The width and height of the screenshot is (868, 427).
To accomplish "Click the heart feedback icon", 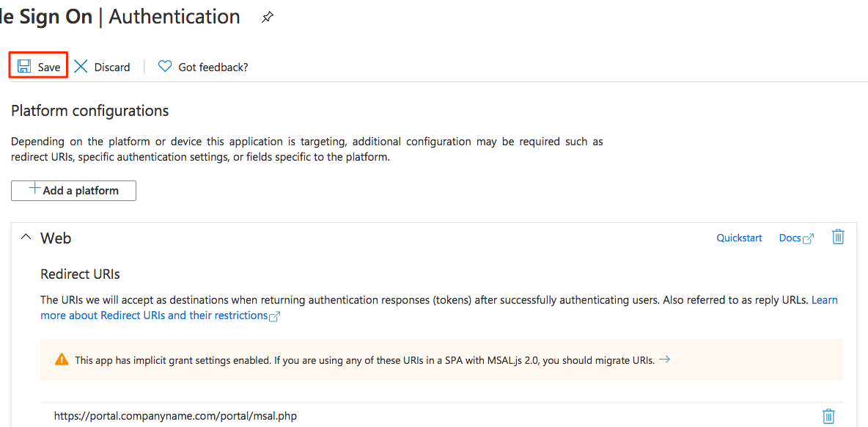I will pos(165,67).
